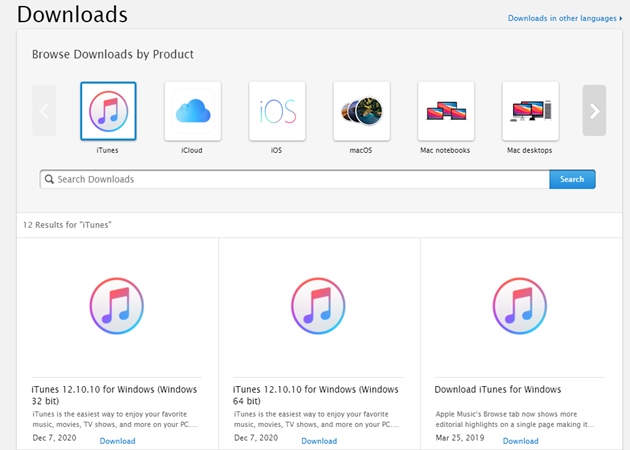Open Download iTunes for Windows title
Image resolution: width=630 pixels, height=450 pixels.
[x=498, y=389]
